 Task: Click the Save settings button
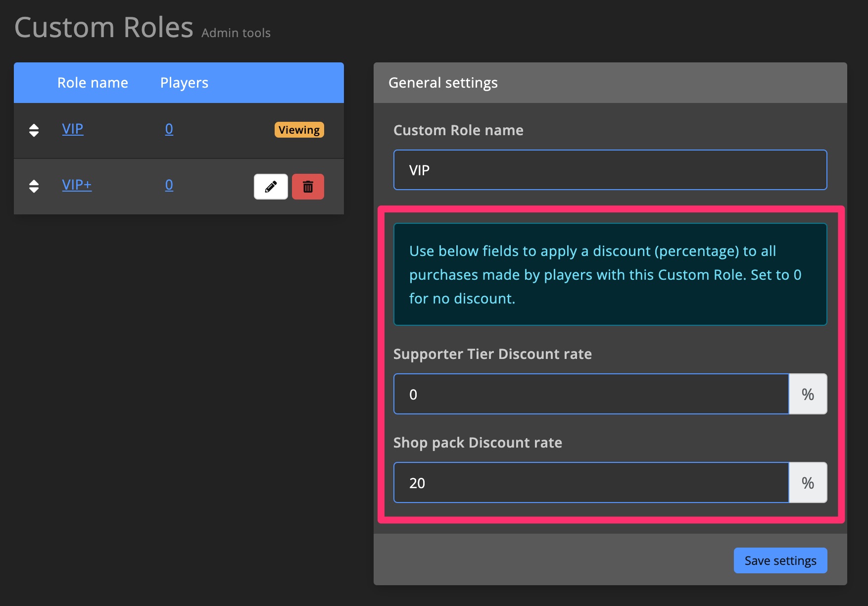(780, 560)
